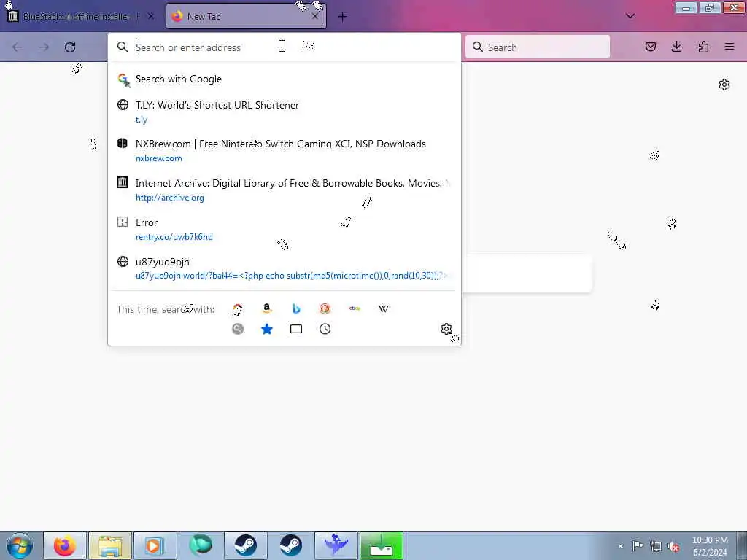Image resolution: width=747 pixels, height=560 pixels.
Task: Click the u87yuo9ojh.world URL text
Action: coord(292,276)
